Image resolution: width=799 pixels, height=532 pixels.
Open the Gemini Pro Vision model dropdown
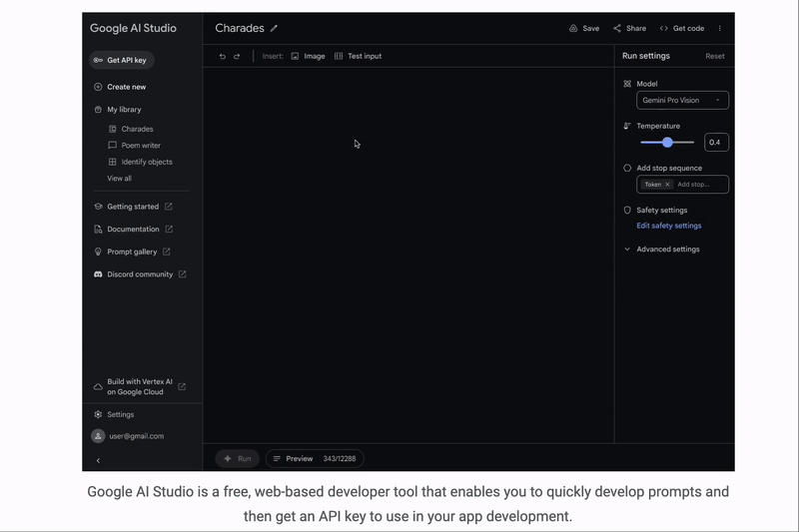pos(682,100)
